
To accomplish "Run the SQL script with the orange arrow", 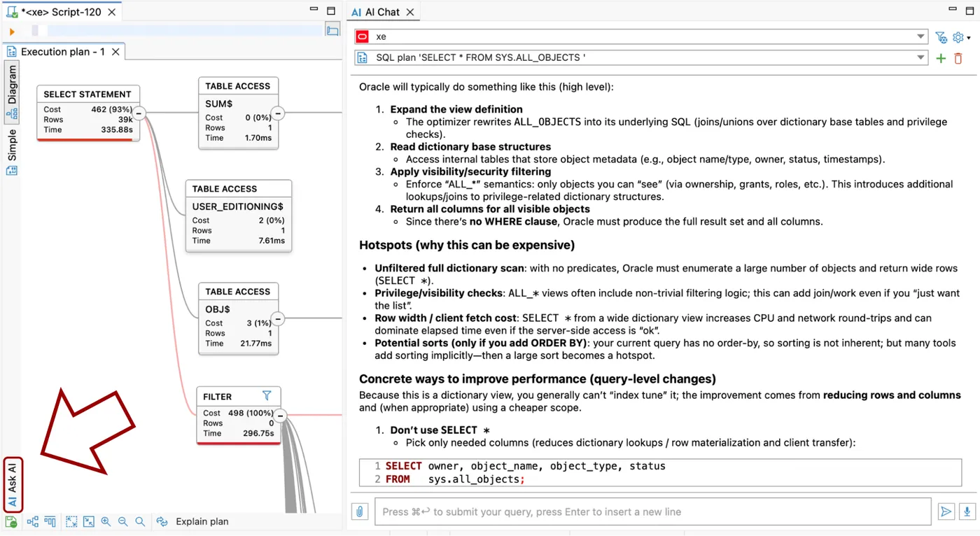I will (12, 31).
